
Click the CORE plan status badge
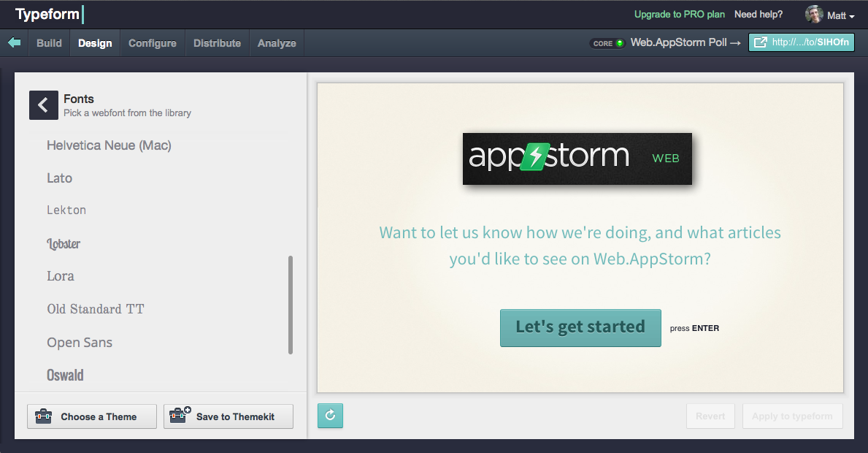[x=608, y=43]
